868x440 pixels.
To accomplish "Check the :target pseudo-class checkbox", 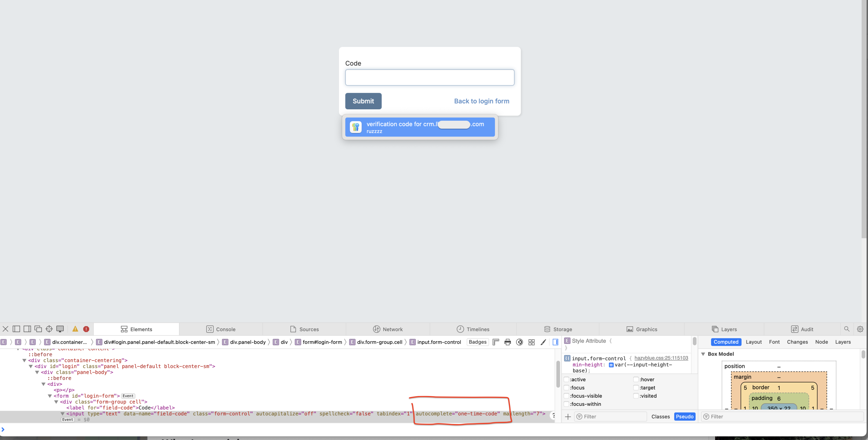I will click(636, 388).
